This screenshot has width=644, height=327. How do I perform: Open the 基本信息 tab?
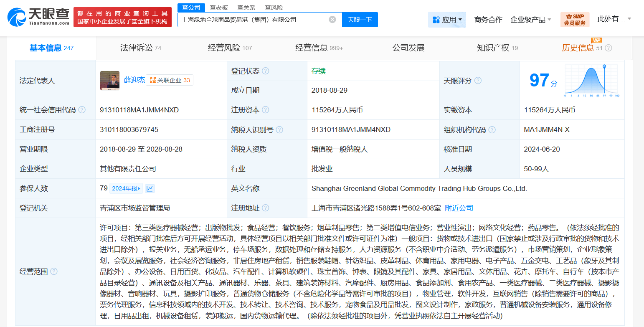coord(52,48)
